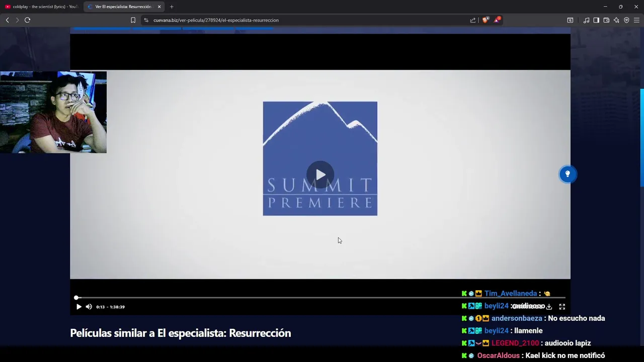Click chat message 'No escucho nada'
This screenshot has width=644, height=362.
click(x=577, y=318)
